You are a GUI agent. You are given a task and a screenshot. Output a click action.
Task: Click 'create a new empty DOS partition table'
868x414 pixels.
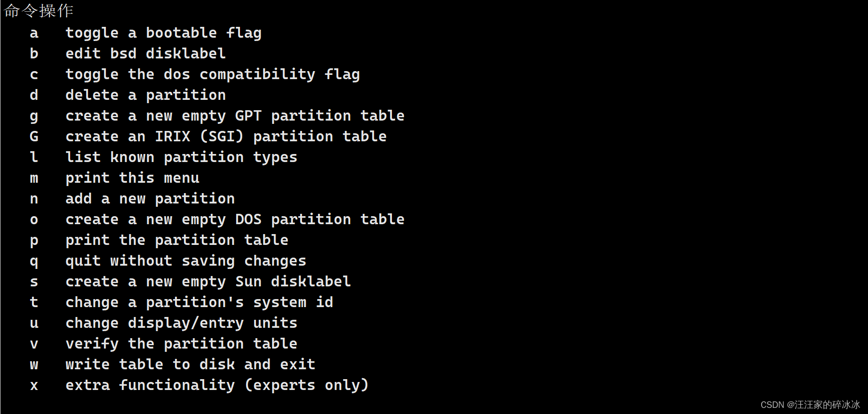pos(235,219)
